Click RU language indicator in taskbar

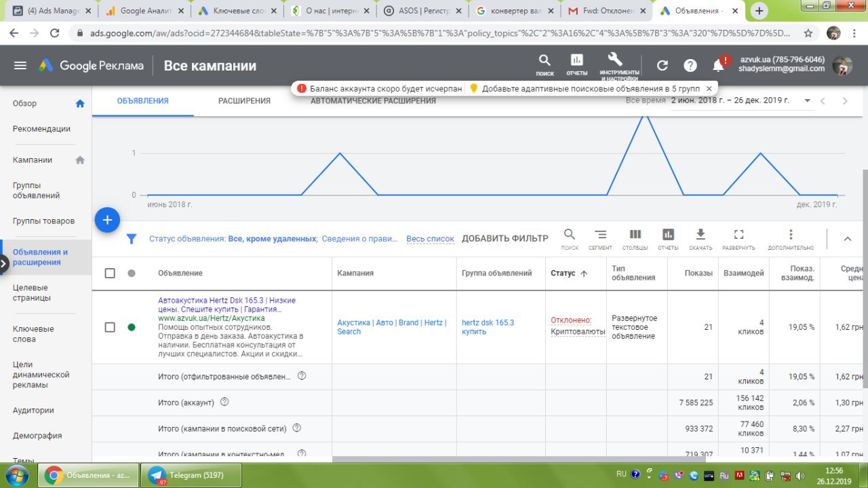point(621,474)
